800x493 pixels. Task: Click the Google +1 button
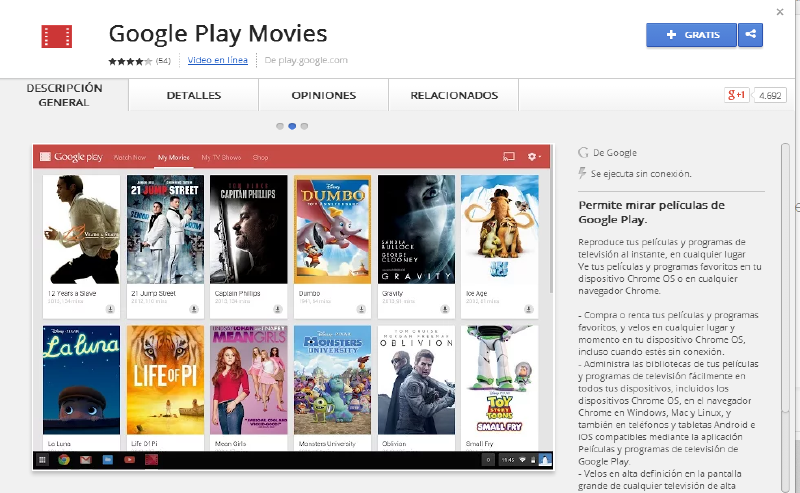736,95
